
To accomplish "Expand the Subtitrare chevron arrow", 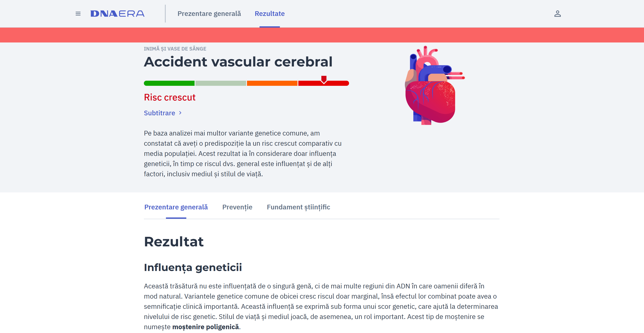I will [180, 113].
